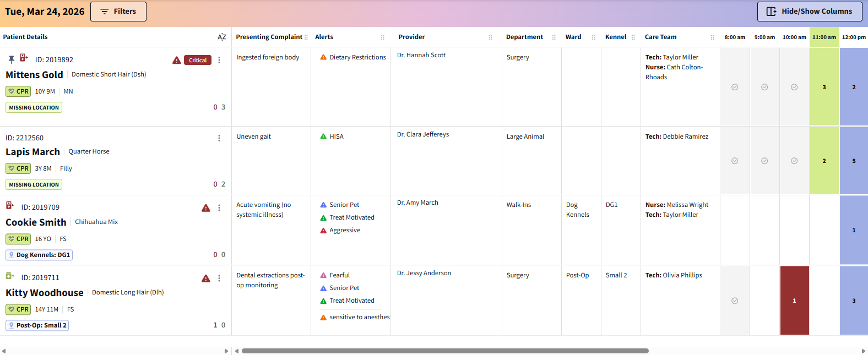Click the Hide/Show Columns button
The width and height of the screenshot is (868, 355).
pyautogui.click(x=810, y=12)
